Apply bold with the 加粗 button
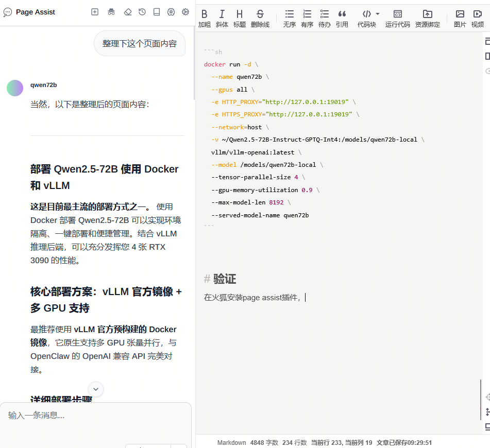 pos(205,18)
